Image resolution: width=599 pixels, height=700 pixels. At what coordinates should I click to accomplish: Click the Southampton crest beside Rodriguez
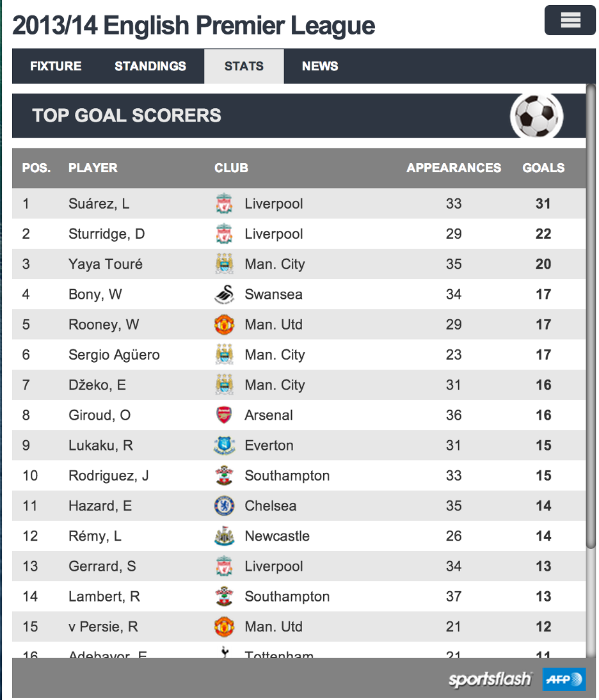pyautogui.click(x=224, y=476)
